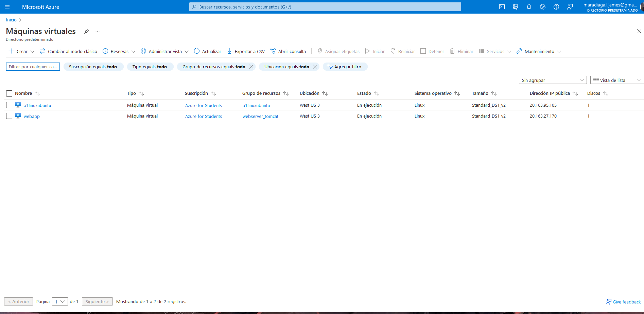
Task: Click IP address 20.163.95.105
Action: coord(543,105)
